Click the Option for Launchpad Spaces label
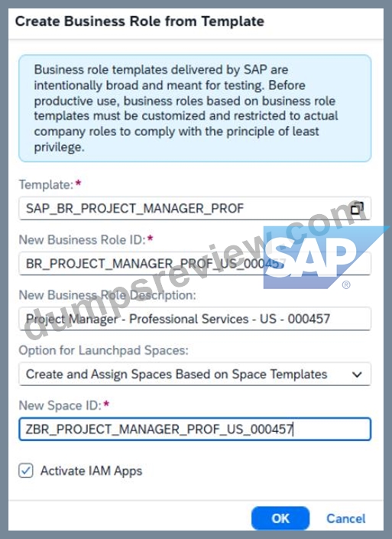This screenshot has height=539, width=392. click(x=103, y=350)
